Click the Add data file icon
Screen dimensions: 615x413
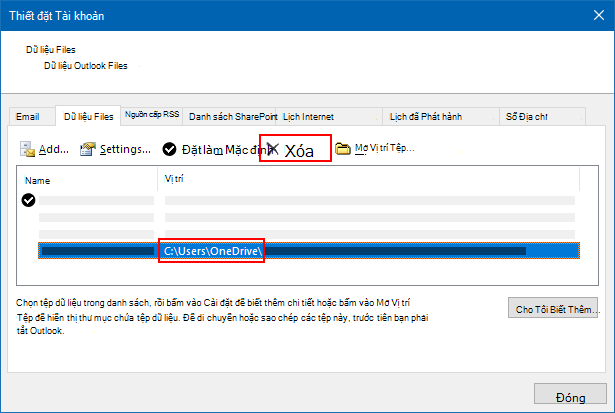[x=27, y=149]
